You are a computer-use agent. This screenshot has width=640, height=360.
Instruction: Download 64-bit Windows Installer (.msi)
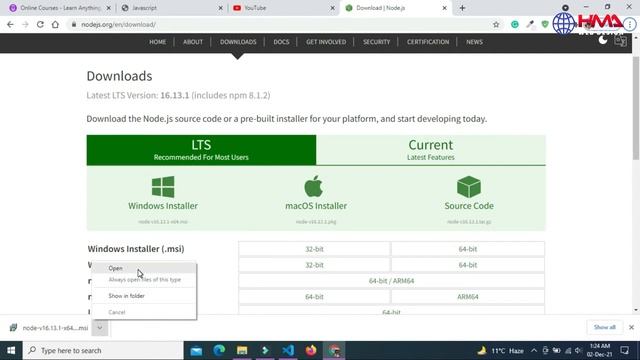pyautogui.click(x=468, y=249)
